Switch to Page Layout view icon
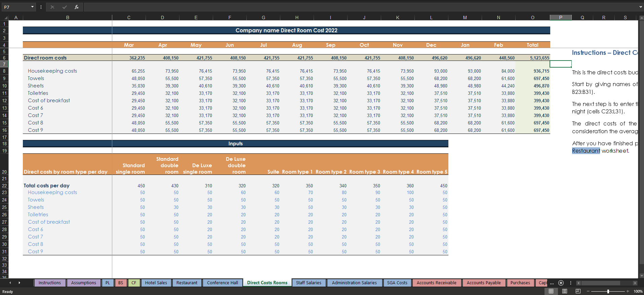This screenshot has width=644, height=295. tap(565, 291)
